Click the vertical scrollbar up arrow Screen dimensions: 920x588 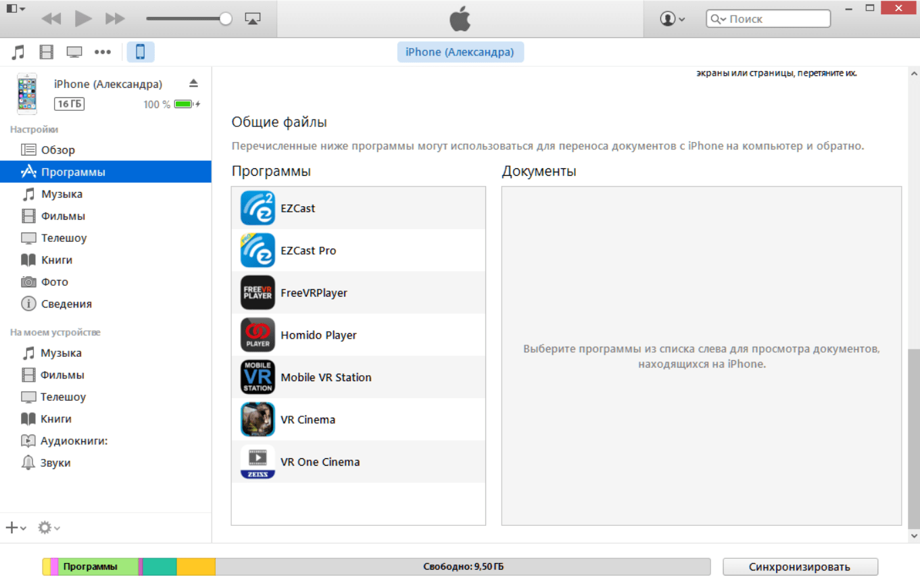coord(914,73)
